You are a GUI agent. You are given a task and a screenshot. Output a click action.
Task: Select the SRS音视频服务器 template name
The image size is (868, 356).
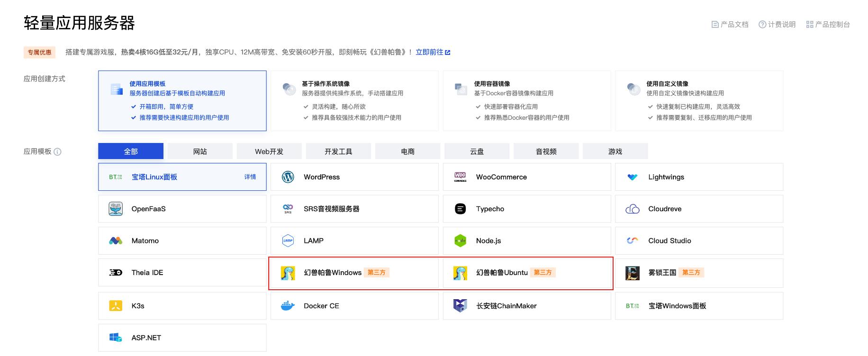(332, 209)
